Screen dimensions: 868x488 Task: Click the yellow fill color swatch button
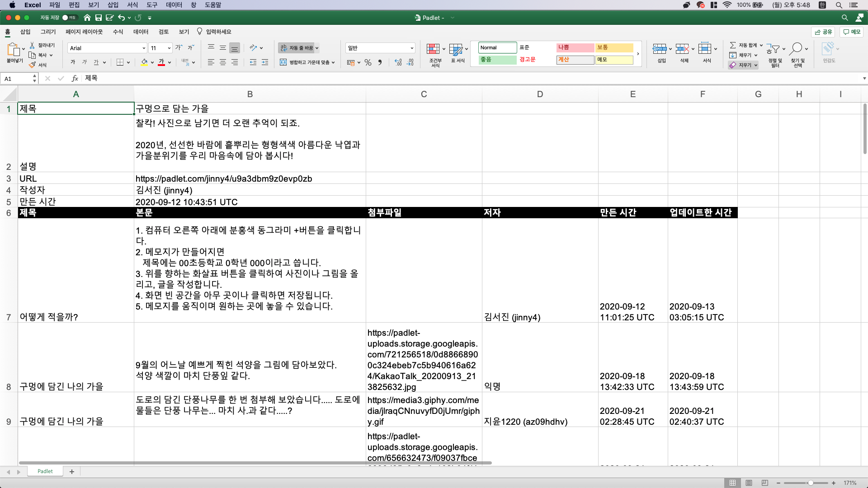pyautogui.click(x=144, y=62)
